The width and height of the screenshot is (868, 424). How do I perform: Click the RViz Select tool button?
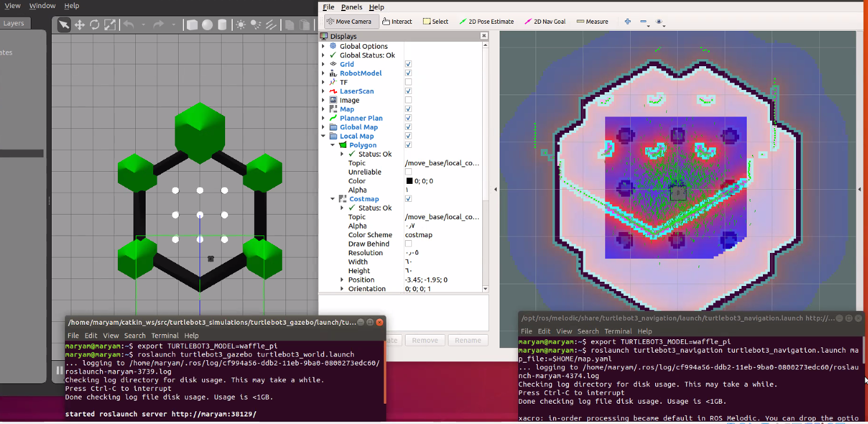(436, 21)
